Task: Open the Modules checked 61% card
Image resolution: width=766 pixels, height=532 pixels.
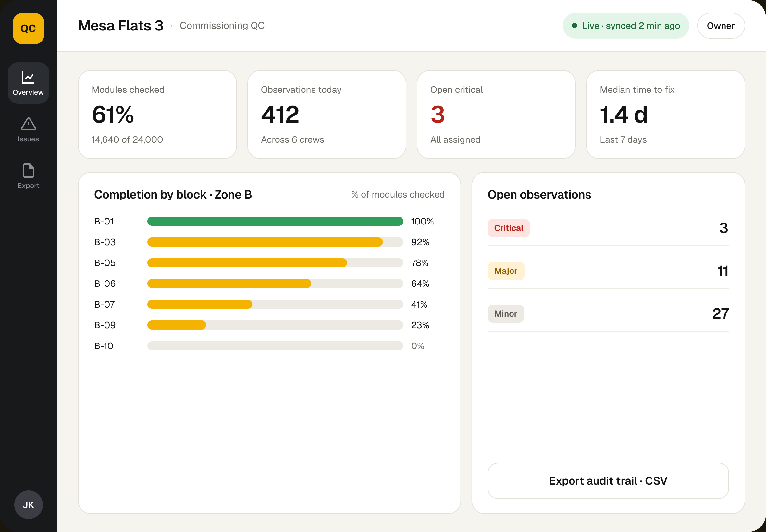Action: coord(157,114)
